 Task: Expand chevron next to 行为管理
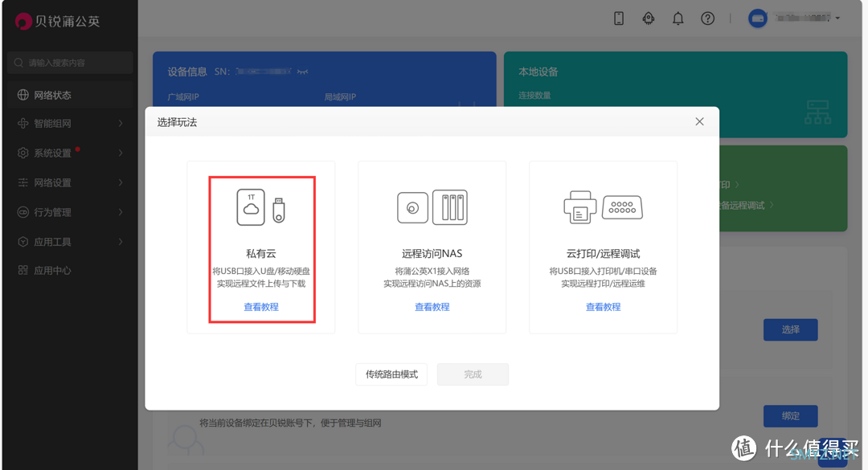120,212
